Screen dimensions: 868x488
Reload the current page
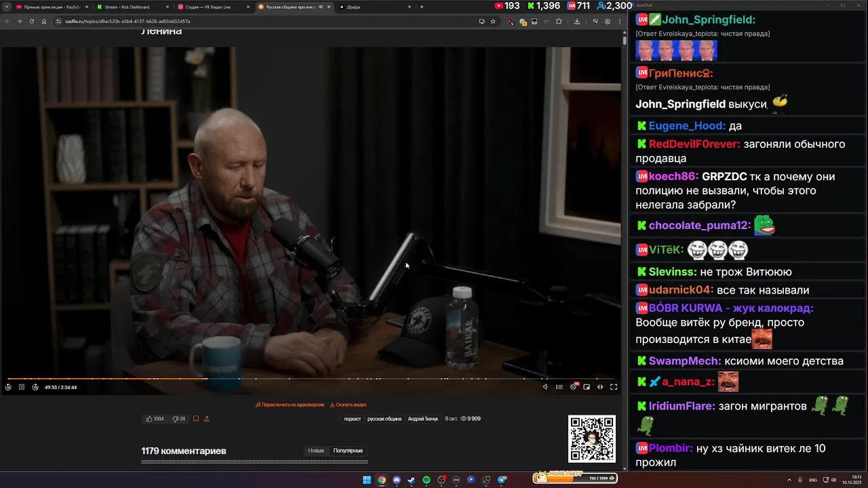click(x=31, y=21)
